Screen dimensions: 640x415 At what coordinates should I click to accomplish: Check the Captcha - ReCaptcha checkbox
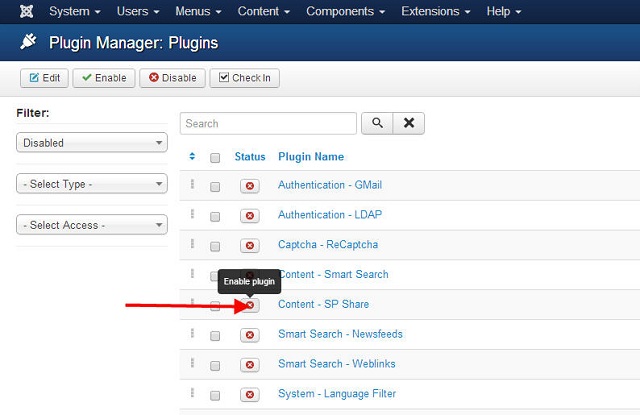coord(215,246)
